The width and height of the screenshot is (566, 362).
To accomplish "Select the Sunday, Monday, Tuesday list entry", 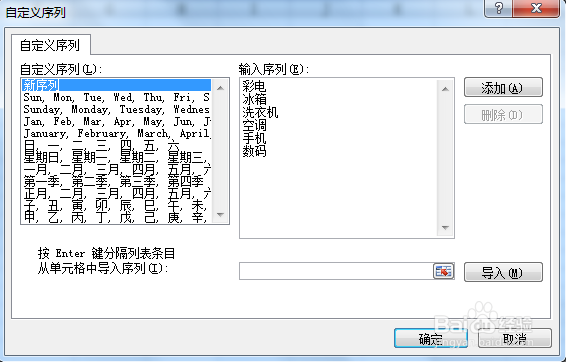I will pos(116,109).
